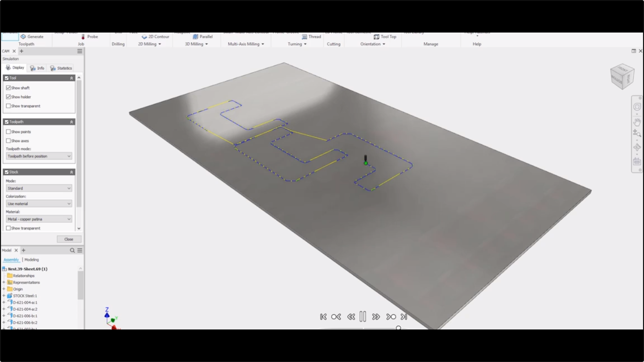Select the Probe tool

[x=89, y=36]
